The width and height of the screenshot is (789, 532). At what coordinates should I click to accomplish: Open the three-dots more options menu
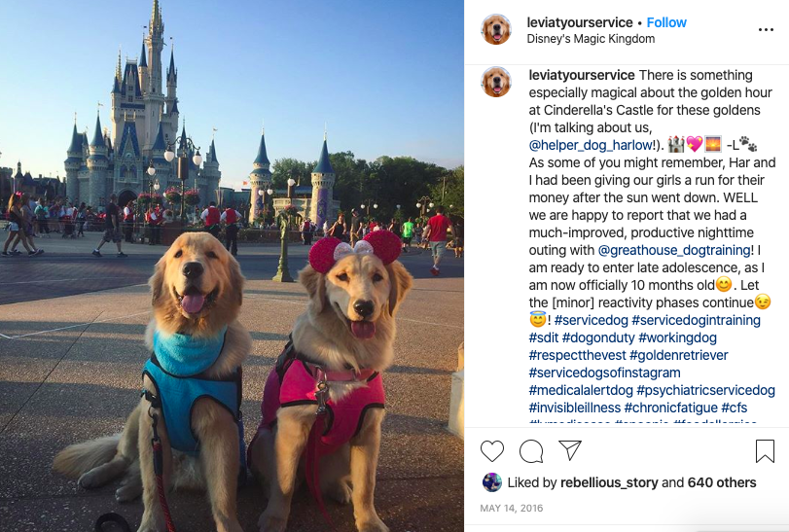tap(766, 30)
